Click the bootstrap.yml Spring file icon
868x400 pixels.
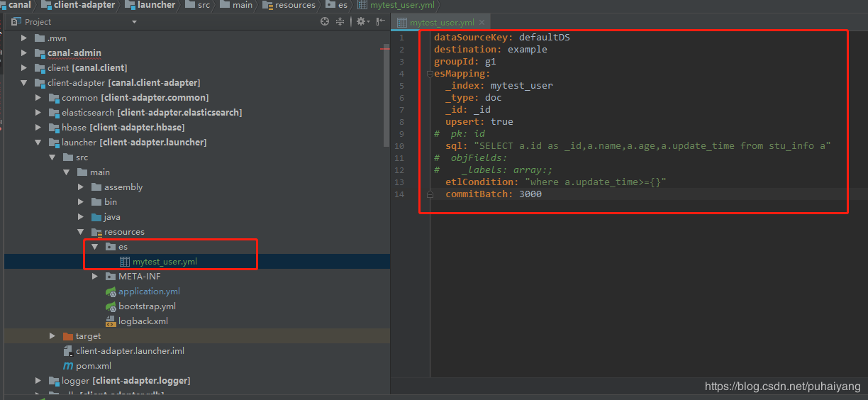click(111, 306)
